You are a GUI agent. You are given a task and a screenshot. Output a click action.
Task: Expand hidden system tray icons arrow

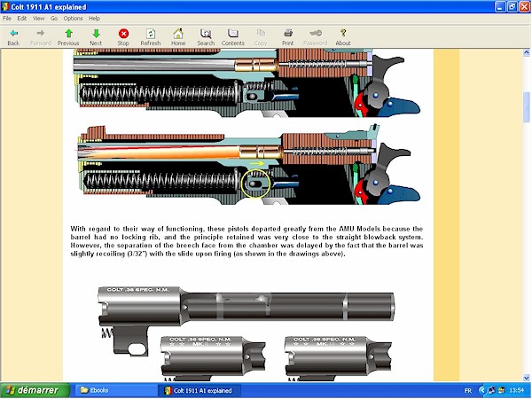pyautogui.click(x=481, y=390)
